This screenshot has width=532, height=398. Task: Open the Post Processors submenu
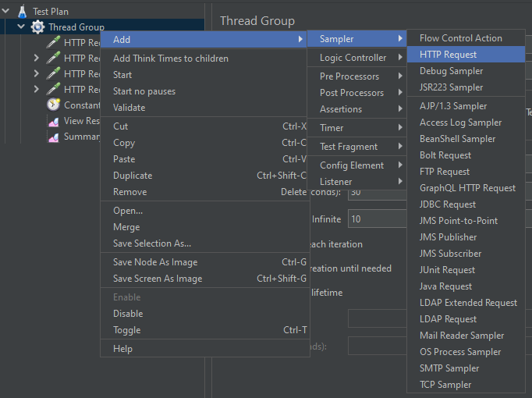[x=357, y=93]
